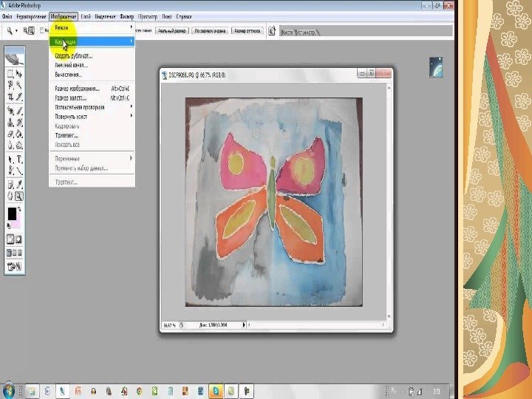The image size is (532, 399).
Task: Click the zoom percentage field in the document status bar
Action: point(170,324)
